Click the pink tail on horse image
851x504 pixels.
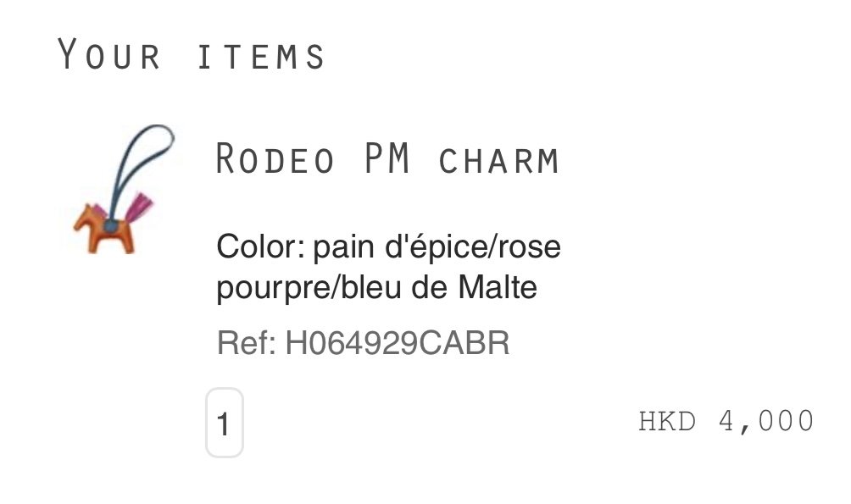[x=139, y=208]
